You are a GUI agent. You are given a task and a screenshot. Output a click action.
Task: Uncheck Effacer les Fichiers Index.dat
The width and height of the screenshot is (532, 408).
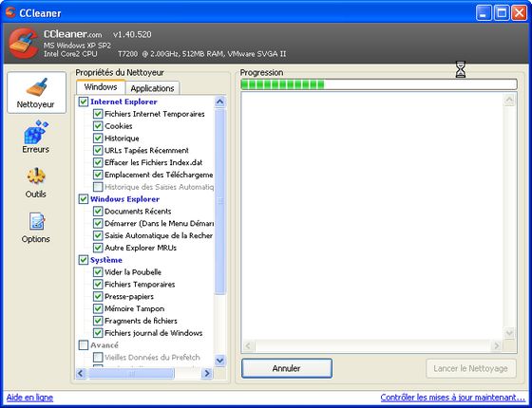(x=98, y=162)
